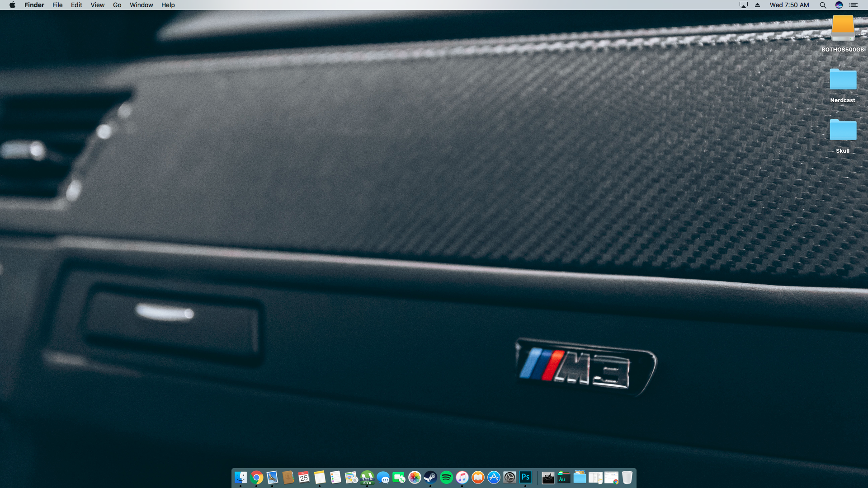Screen dimensions: 868x488
Task: Launch FaceTime from the Dock
Action: pos(399,477)
